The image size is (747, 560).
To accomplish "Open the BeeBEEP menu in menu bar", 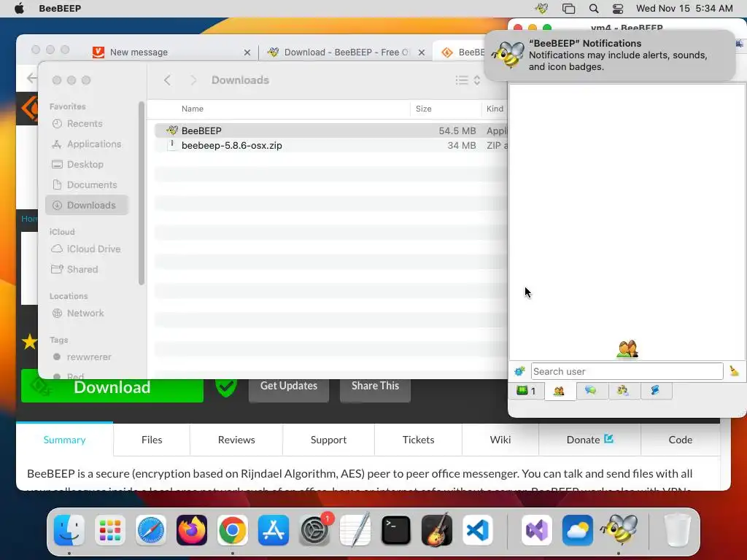I will [60, 8].
